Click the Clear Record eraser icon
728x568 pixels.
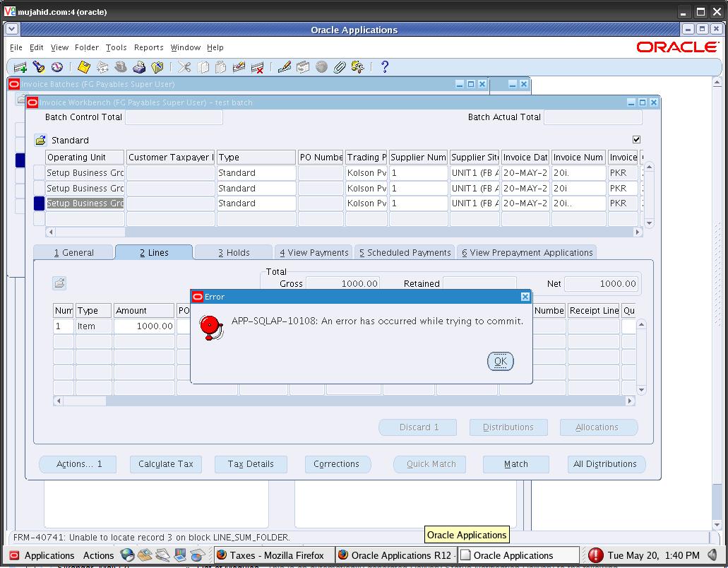pyautogui.click(x=239, y=67)
